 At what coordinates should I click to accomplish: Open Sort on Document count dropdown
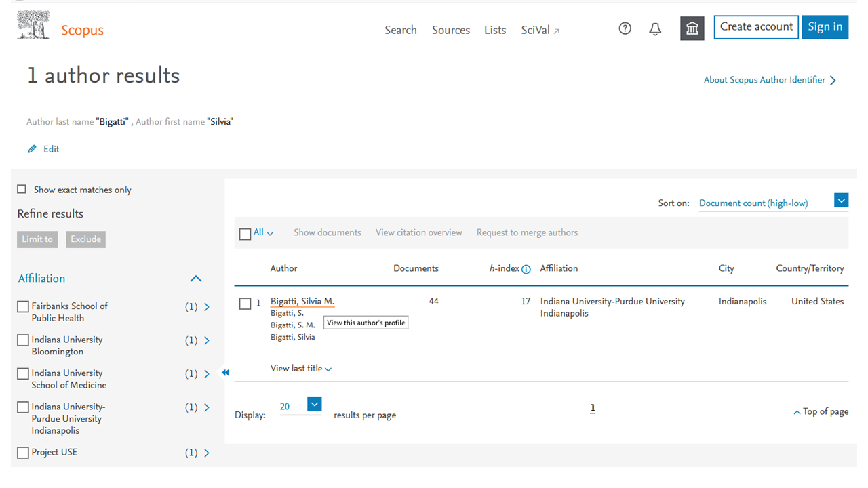click(842, 201)
